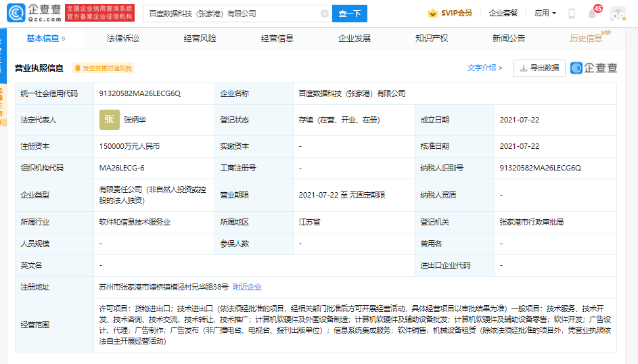Switch to 法律诉讼 tab
The height and width of the screenshot is (364, 638).
[x=123, y=39]
